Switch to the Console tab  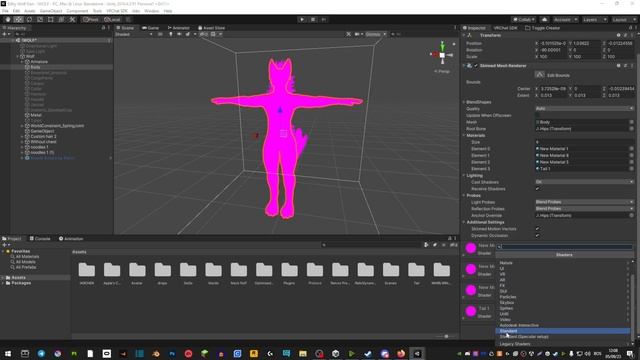40,239
